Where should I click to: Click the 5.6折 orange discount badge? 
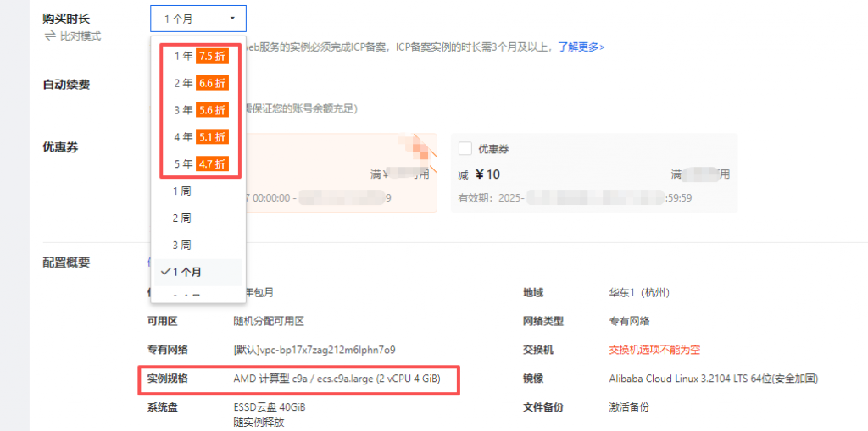click(x=212, y=110)
